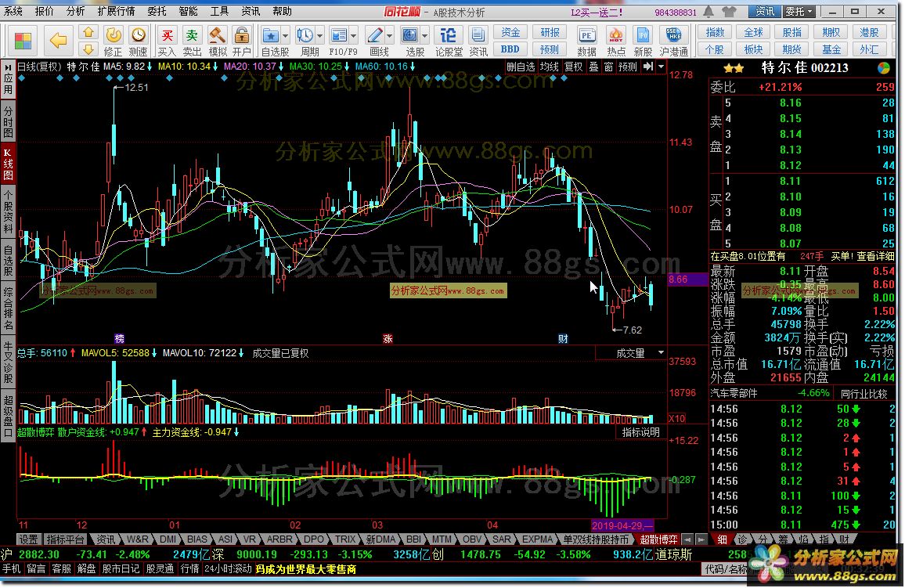The image size is (905, 588).
Task: Go back with the yellow left arrow
Action: [x=59, y=41]
